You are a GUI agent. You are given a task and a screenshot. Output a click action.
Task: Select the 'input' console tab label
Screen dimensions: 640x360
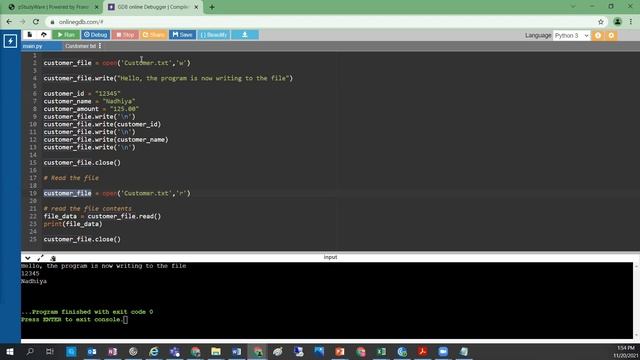pyautogui.click(x=330, y=257)
